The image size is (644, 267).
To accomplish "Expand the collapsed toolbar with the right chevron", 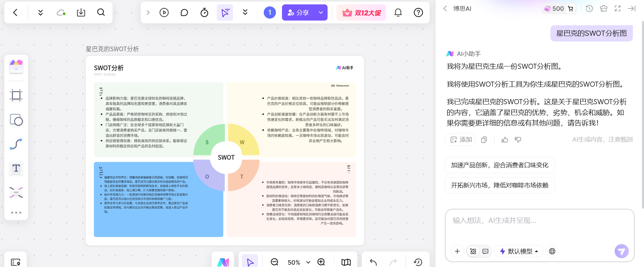I will pos(148,12).
